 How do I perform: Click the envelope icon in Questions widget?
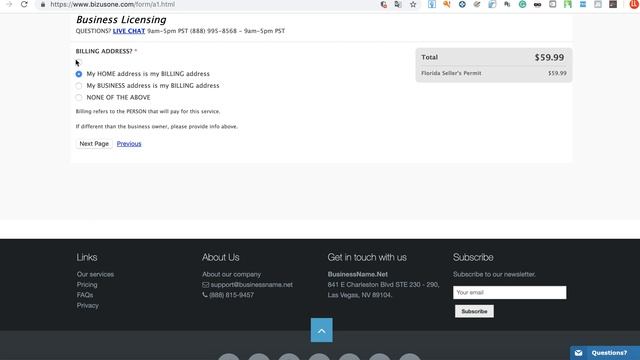(578, 353)
